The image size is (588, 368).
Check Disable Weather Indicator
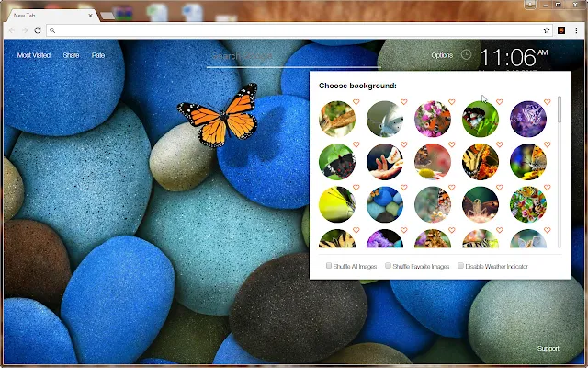click(x=460, y=266)
